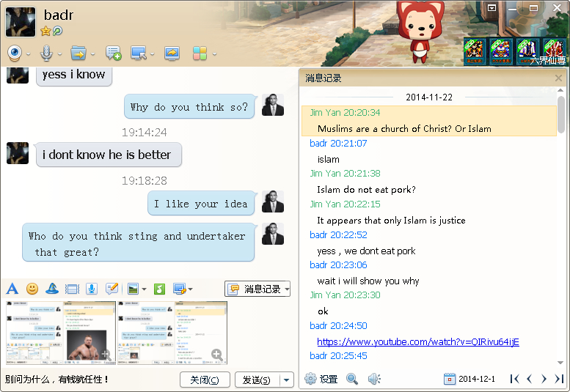This screenshot has width=570, height=392.
Task: Zoom the second screenshot with its magnifier
Action: pos(217,354)
